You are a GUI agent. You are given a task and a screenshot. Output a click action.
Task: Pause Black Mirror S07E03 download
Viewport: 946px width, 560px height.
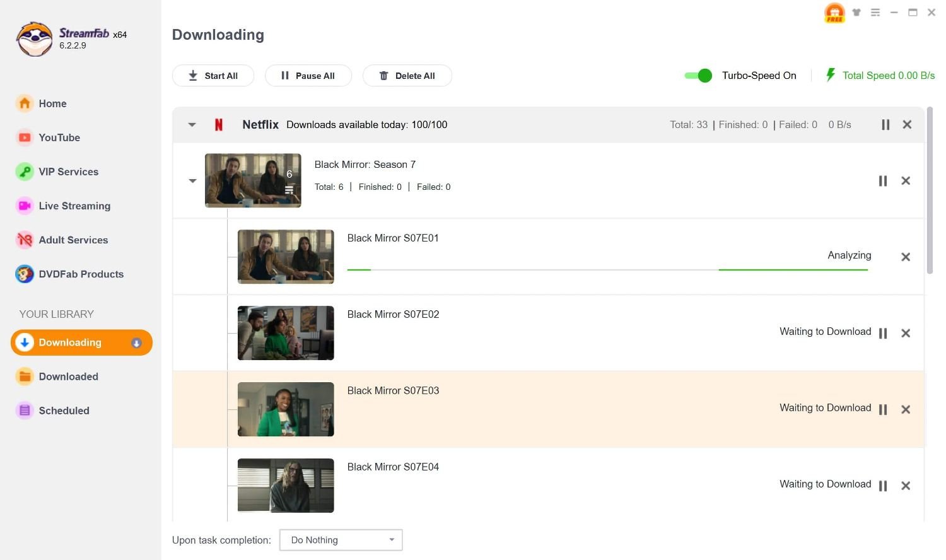click(x=883, y=409)
